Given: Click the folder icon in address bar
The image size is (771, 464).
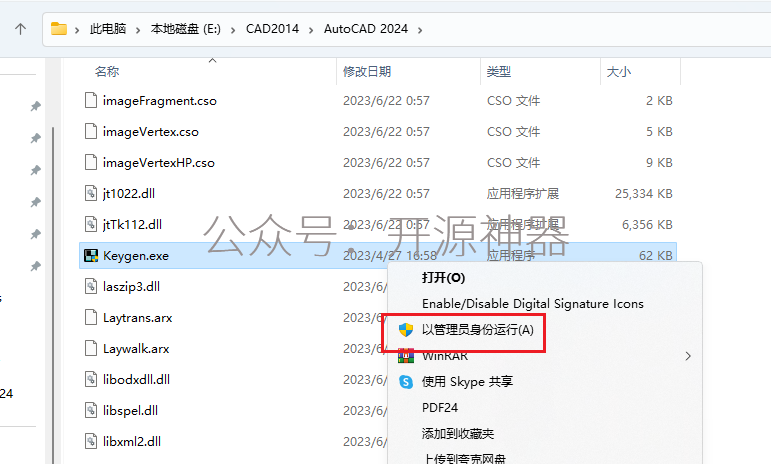Looking at the screenshot, I should [59, 29].
